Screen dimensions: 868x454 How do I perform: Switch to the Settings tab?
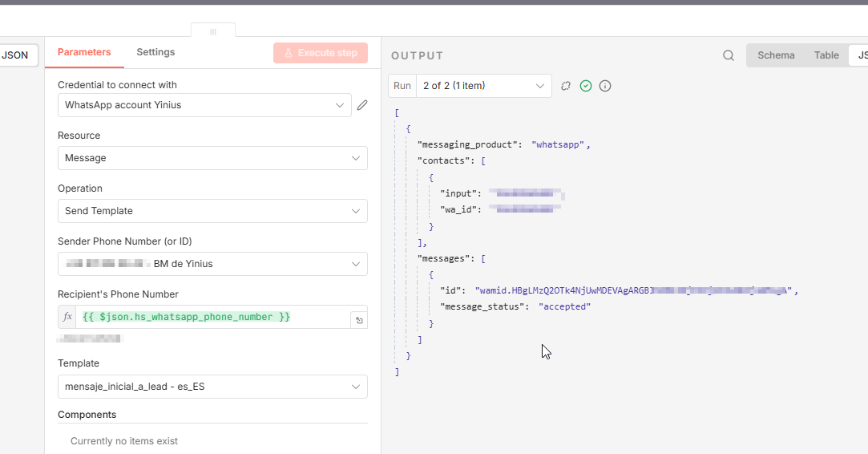(155, 52)
